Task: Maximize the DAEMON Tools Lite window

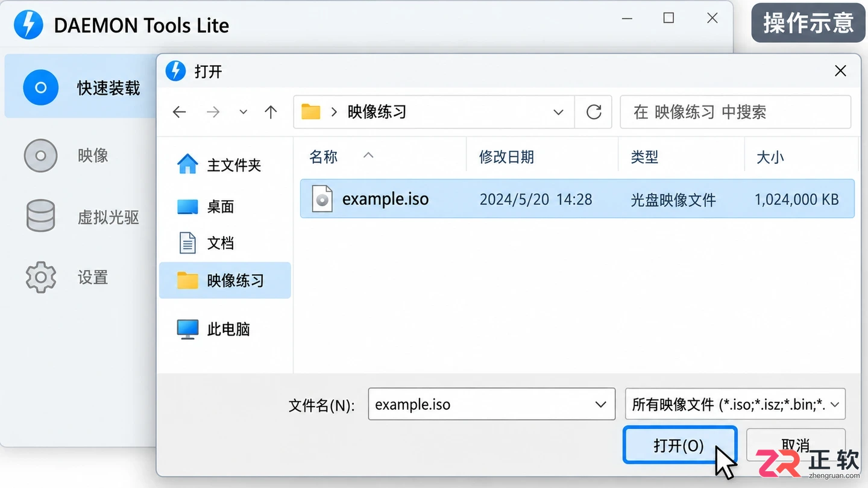Action: 668,18
